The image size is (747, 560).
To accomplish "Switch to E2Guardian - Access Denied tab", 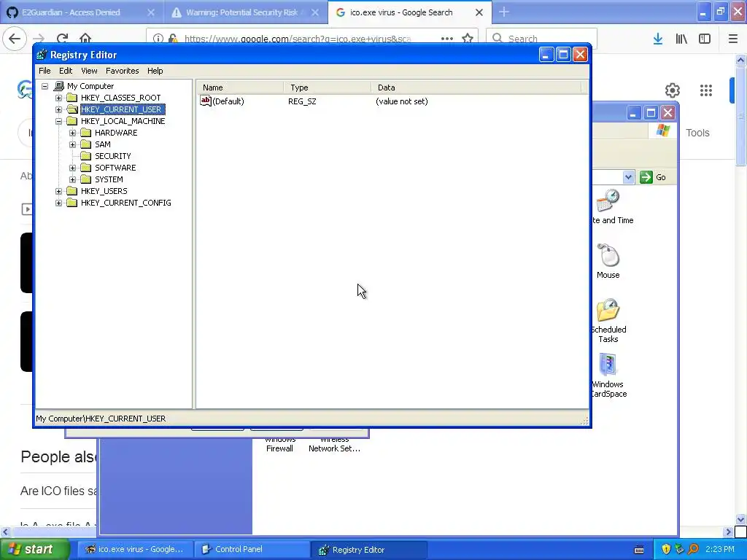I will [x=82, y=12].
